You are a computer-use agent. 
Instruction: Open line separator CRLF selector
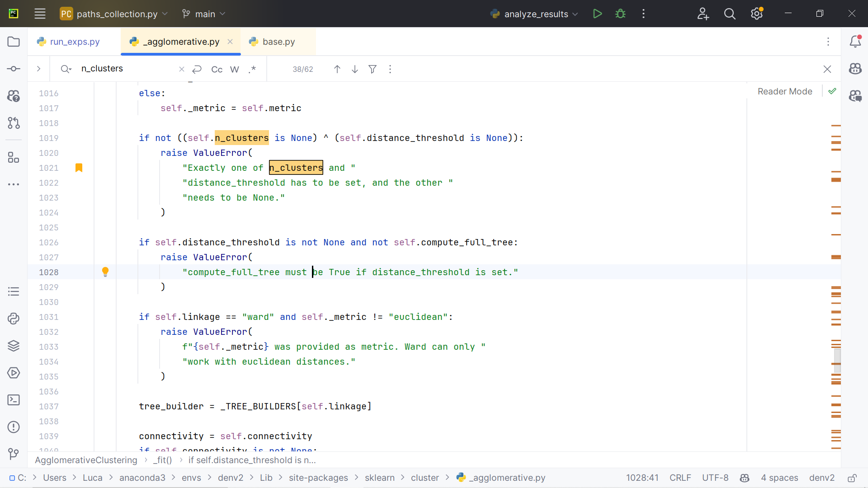(x=680, y=478)
